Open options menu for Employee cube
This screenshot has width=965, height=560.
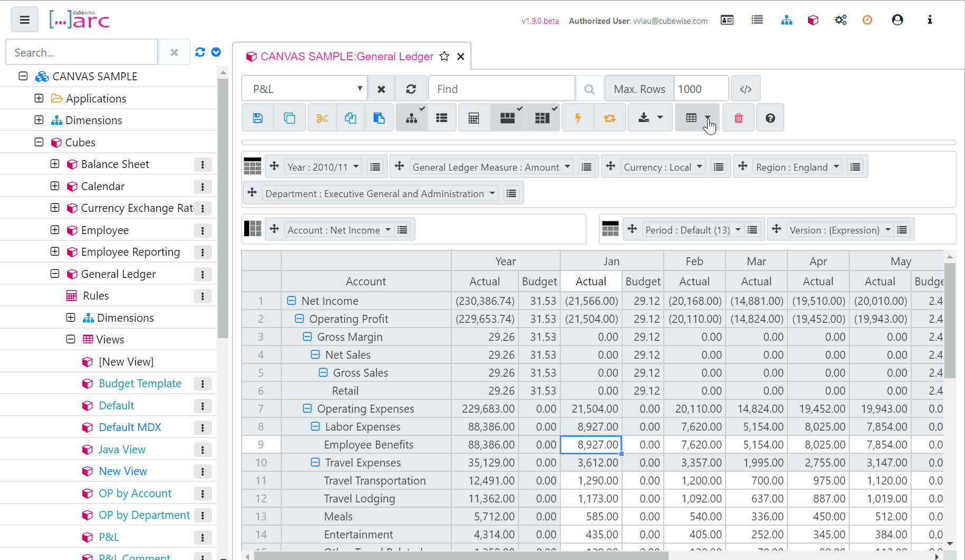pyautogui.click(x=202, y=230)
